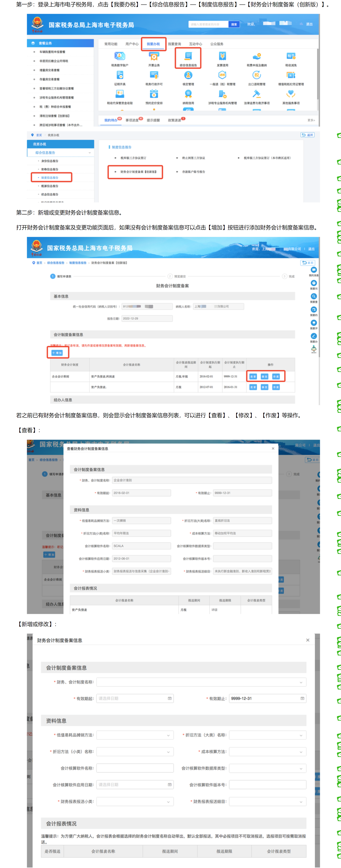341x868 pixels.
Task: Close the 查看财务会计制度备案信息 dialog
Action: pyautogui.click(x=273, y=448)
